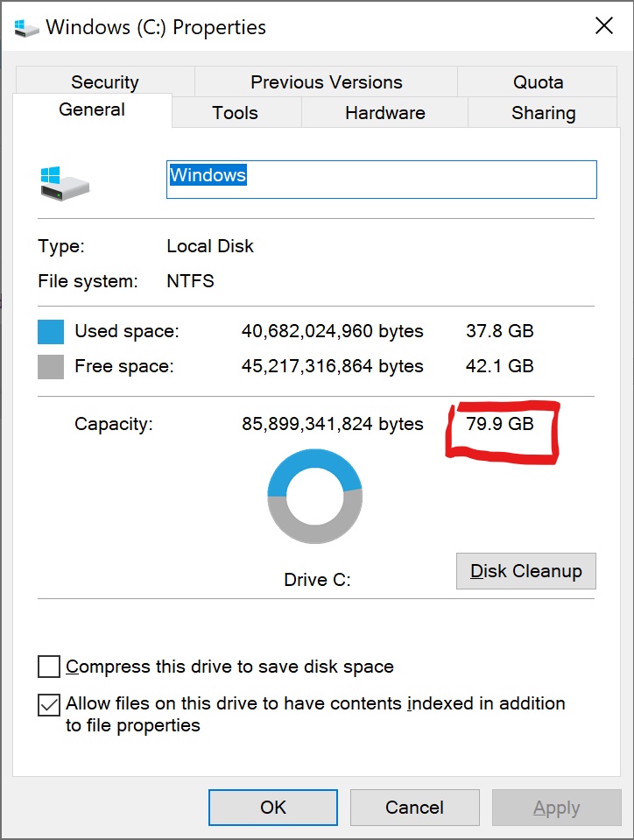The width and height of the screenshot is (634, 840).
Task: Switch to the Hardware tab
Action: tap(385, 112)
